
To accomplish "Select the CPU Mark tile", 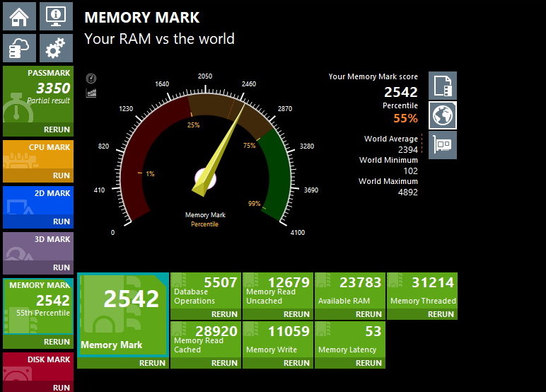I will [x=38, y=155].
